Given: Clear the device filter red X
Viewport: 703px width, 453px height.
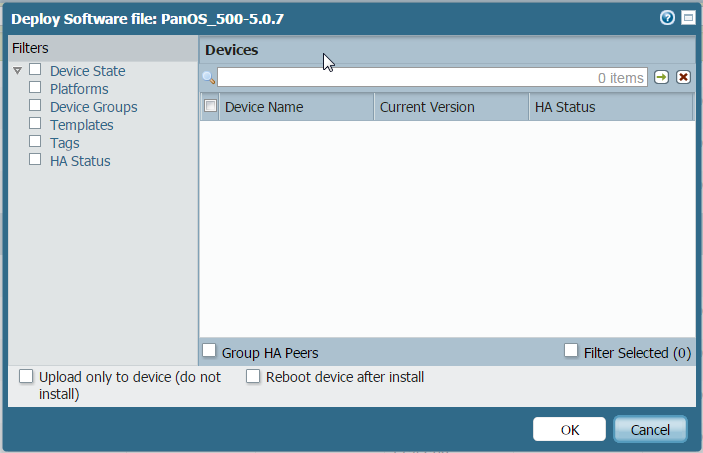Looking at the screenshot, I should [x=683, y=78].
